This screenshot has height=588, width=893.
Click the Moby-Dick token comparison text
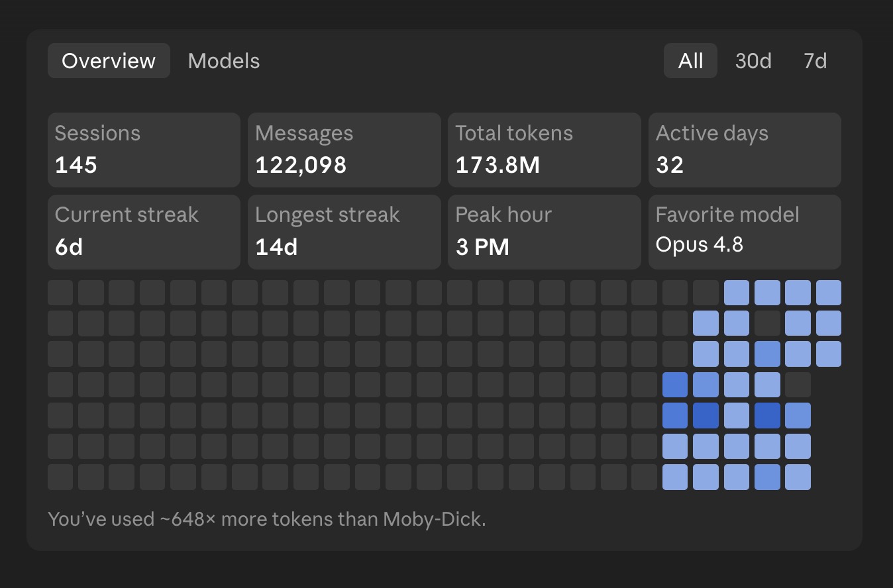pyautogui.click(x=267, y=519)
